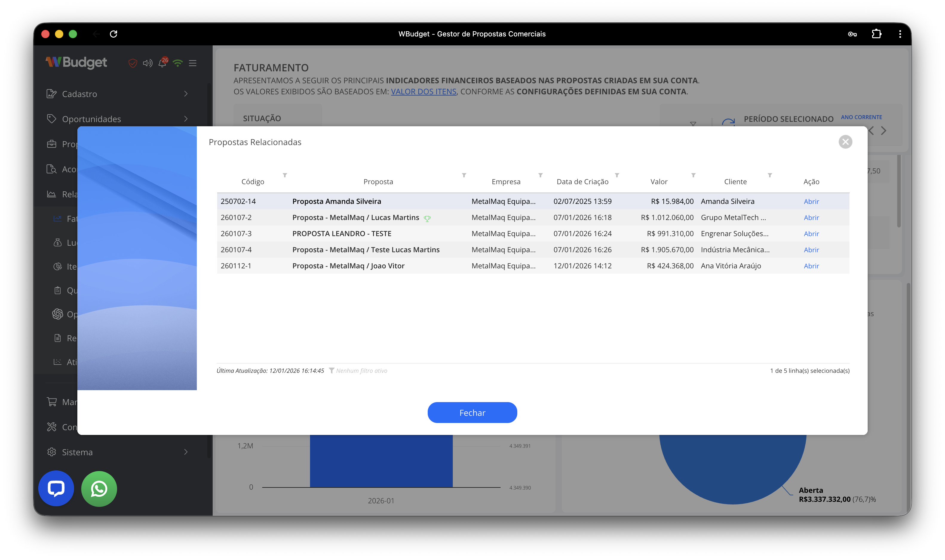Click the Valor column filter icon
945x560 pixels.
click(x=693, y=175)
